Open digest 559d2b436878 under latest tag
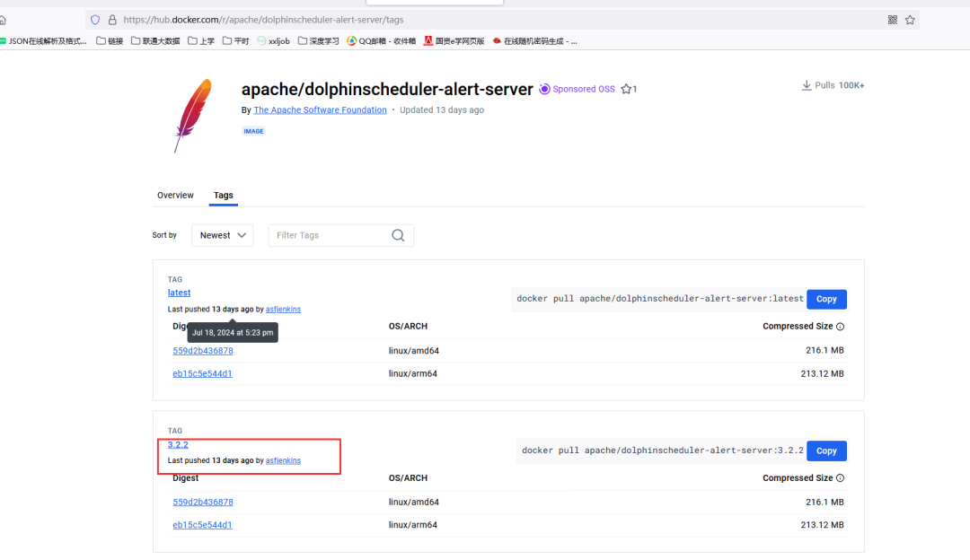Image resolution: width=970 pixels, height=560 pixels. 203,351
